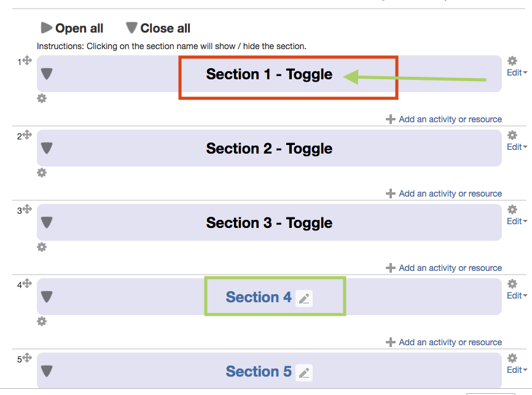Click the move handle for section 5
Image resolution: width=532 pixels, height=395 pixels.
[27, 358]
